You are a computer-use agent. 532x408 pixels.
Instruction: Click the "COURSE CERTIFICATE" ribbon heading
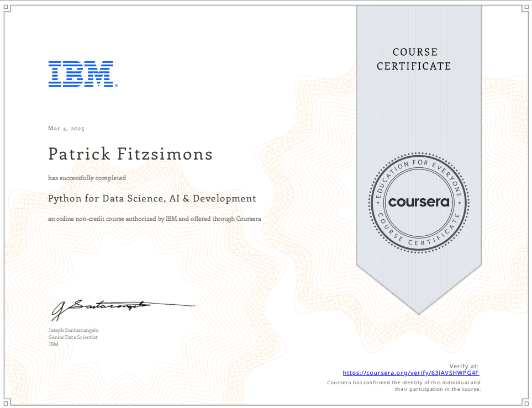click(414, 59)
